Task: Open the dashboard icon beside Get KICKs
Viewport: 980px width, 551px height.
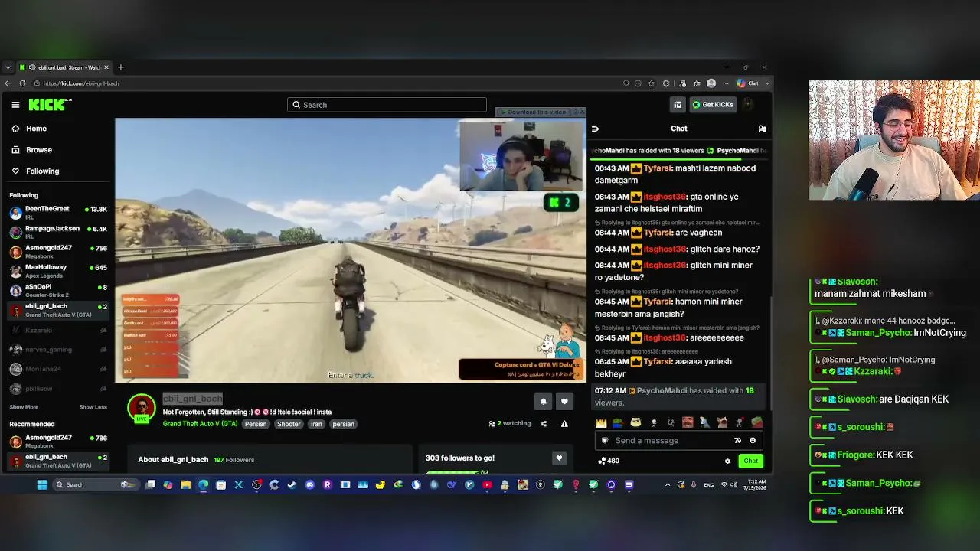Action: [678, 105]
